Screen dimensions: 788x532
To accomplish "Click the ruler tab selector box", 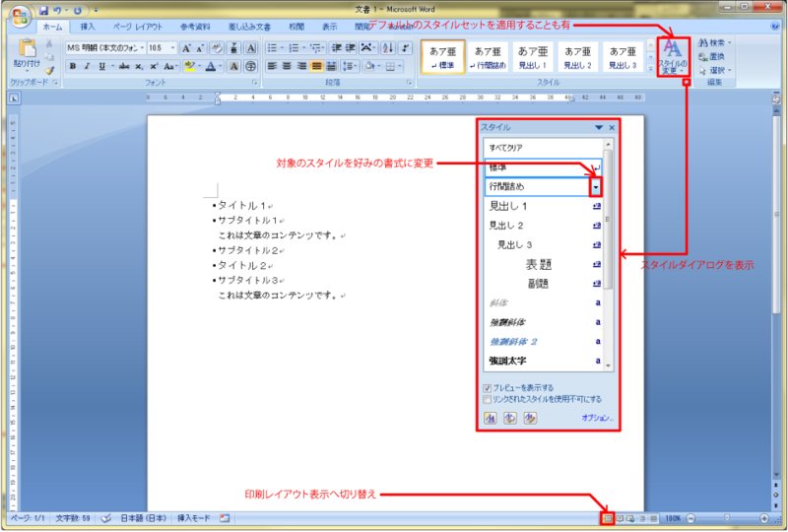I will pos(14,99).
